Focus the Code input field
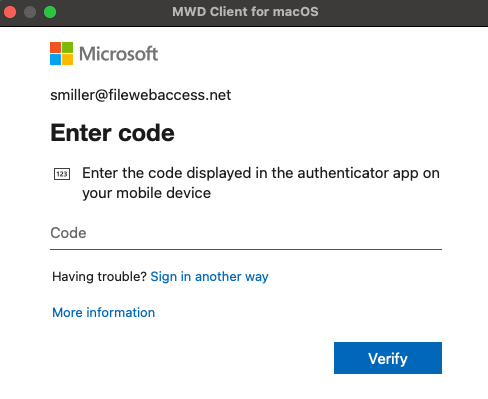The width and height of the screenshot is (488, 399). coord(246,233)
